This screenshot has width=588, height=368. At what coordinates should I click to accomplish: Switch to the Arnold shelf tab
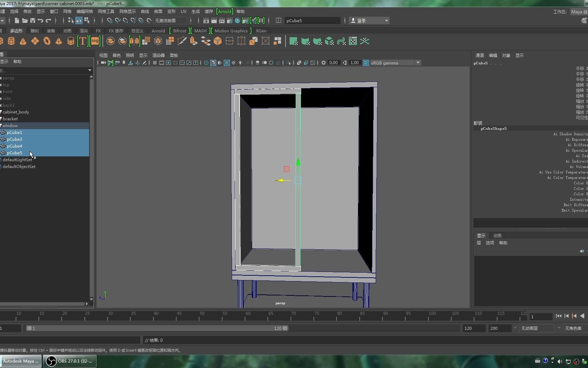(158, 31)
